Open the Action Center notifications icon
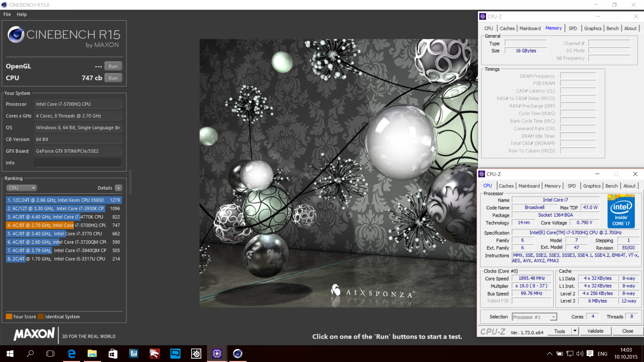This screenshot has height=362, width=644. pyautogui.click(x=590, y=354)
